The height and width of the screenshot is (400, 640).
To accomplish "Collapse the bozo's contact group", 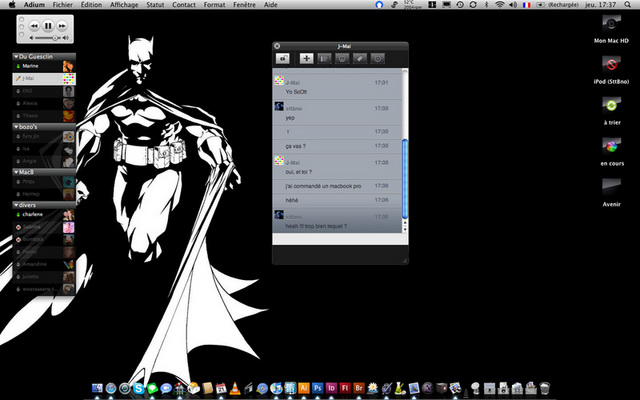I will coord(16,127).
